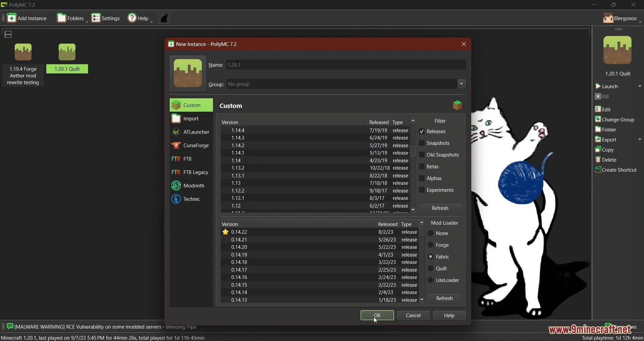644x341 pixels.
Task: Select LiteLoader mod loader radio button
Action: 431,281
